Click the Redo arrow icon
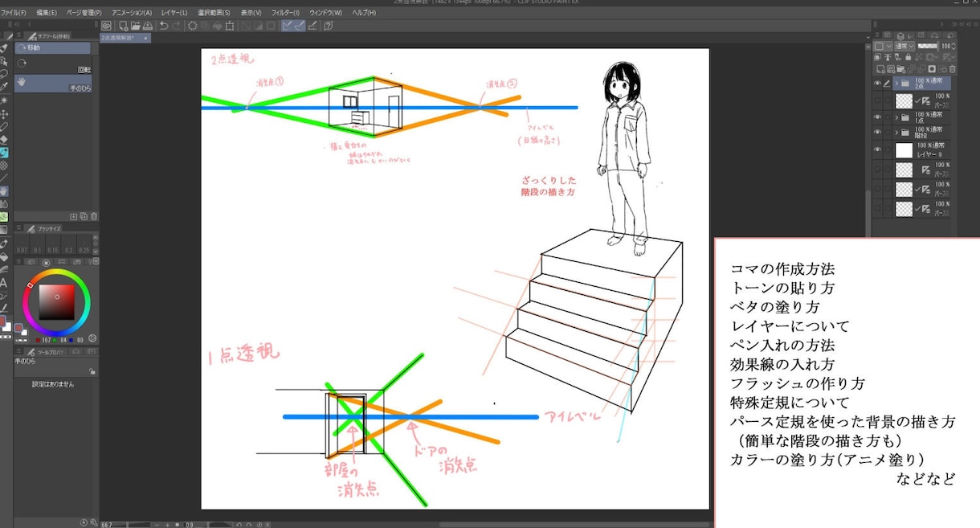 [176, 26]
